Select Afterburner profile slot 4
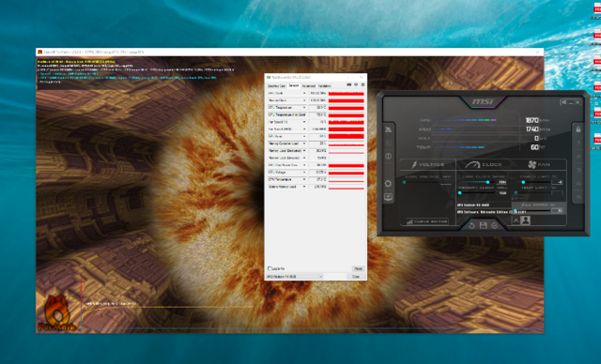601x364 pixels. (578, 183)
